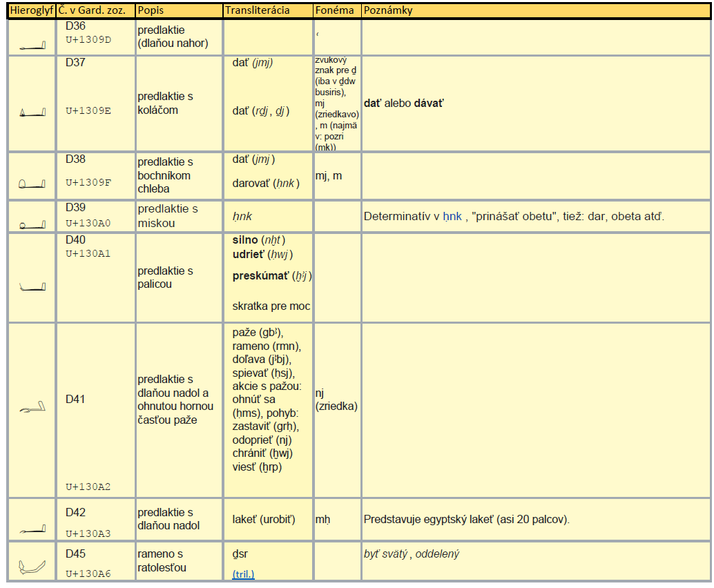Click the Transliterácia column header

pos(258,11)
